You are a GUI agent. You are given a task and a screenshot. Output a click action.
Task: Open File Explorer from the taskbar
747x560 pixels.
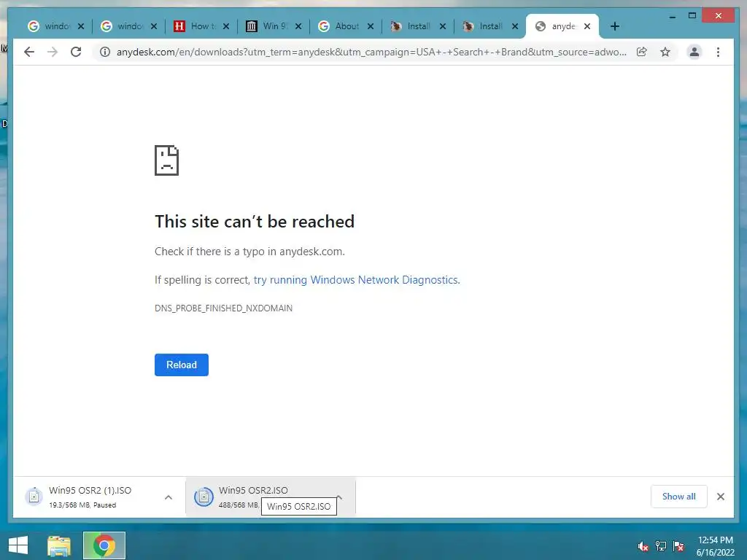(x=59, y=545)
